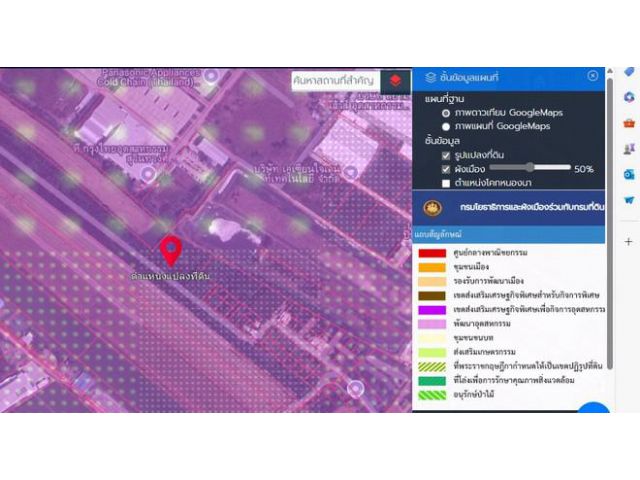Uncheck the ผังเมือง city plan layer checkbox
Image resolution: width=640 pixels, height=480 pixels.
coord(446,169)
